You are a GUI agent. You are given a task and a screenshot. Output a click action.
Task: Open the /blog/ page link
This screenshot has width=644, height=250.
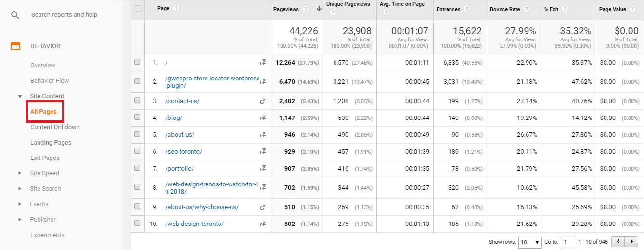(x=173, y=118)
